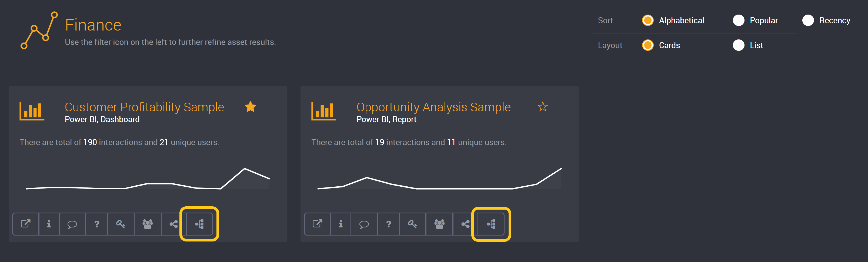Click Opportunity Analysis usage trend chart
The image size is (868, 262).
[x=439, y=179]
